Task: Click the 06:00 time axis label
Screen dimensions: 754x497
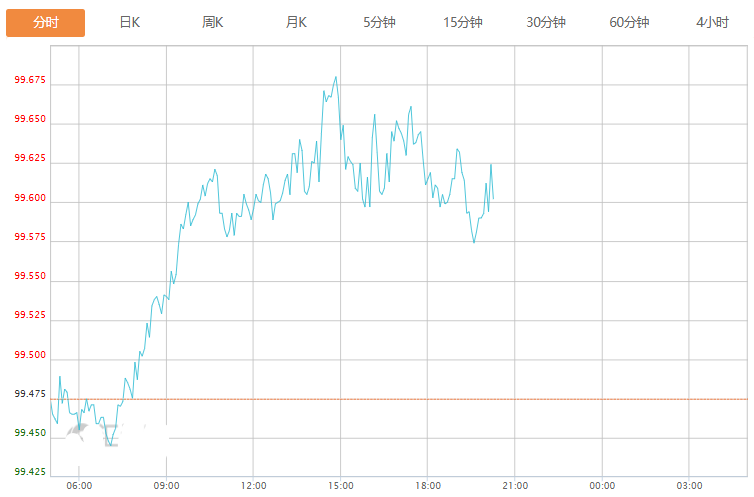Action: (79, 485)
